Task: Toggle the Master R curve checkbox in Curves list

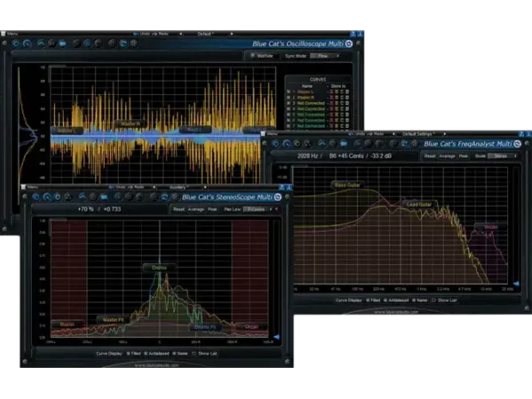Action: [289, 98]
